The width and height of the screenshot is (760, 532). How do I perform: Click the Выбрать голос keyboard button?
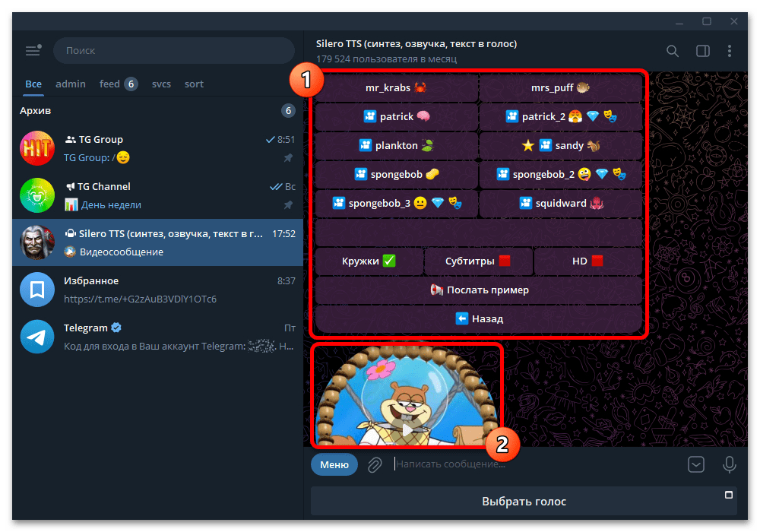[x=524, y=501]
